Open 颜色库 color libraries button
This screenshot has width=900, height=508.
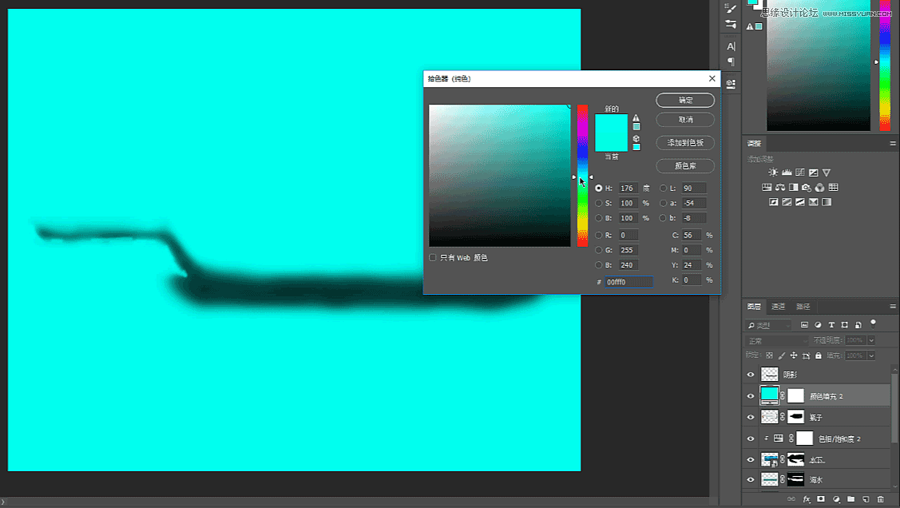pyautogui.click(x=685, y=166)
